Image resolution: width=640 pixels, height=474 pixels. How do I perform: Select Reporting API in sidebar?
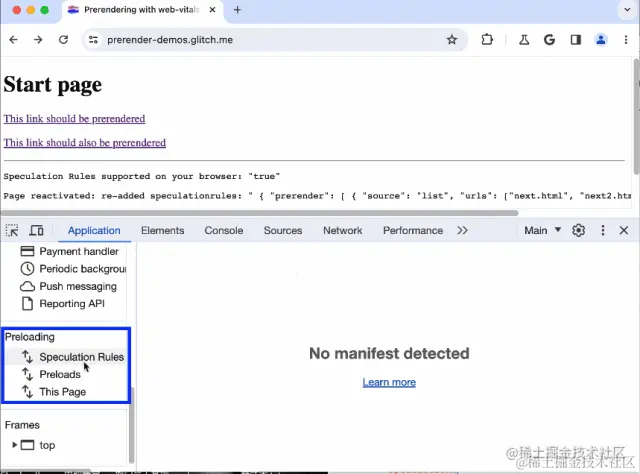coord(62,304)
